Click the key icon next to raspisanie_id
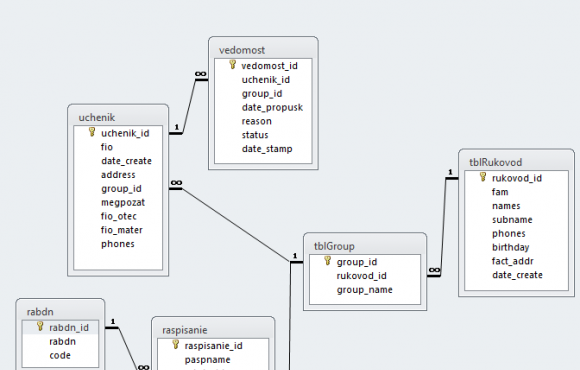The image size is (580, 370). [176, 345]
